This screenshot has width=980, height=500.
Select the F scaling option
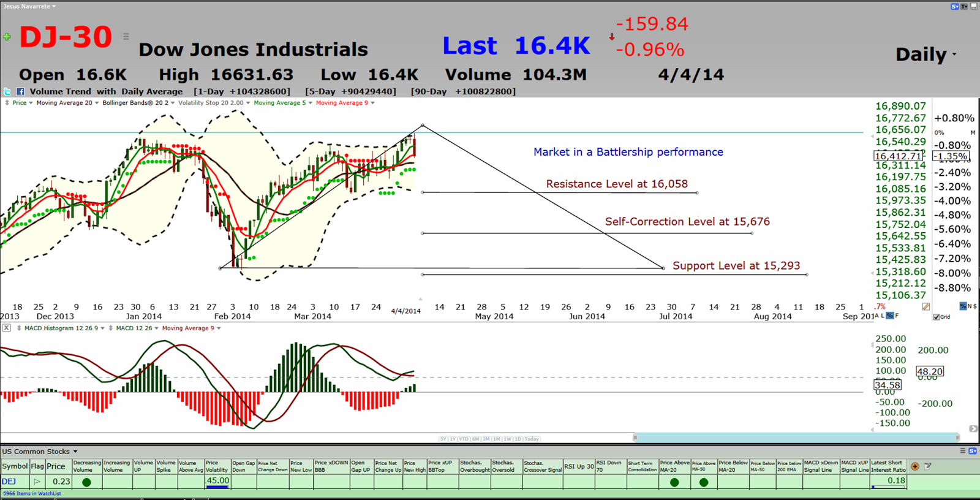pyautogui.click(x=897, y=316)
